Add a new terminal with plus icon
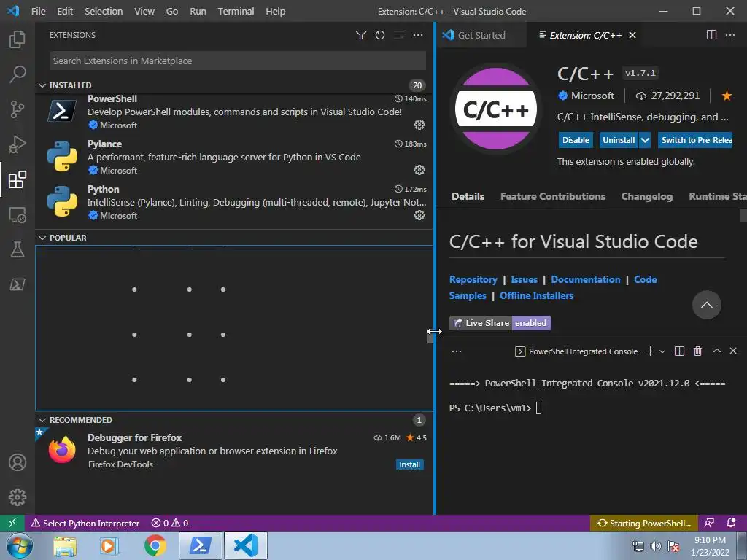Screen dimensions: 747x560 pos(650,351)
